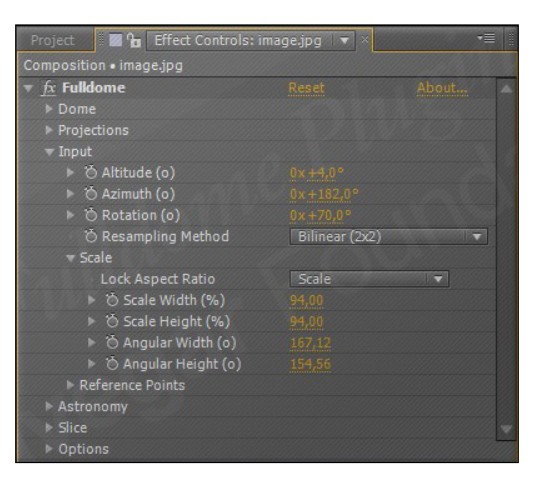This screenshot has height=482, width=535.
Task: Toggle the Altitude stopwatch keyframe icon
Action: [x=91, y=172]
